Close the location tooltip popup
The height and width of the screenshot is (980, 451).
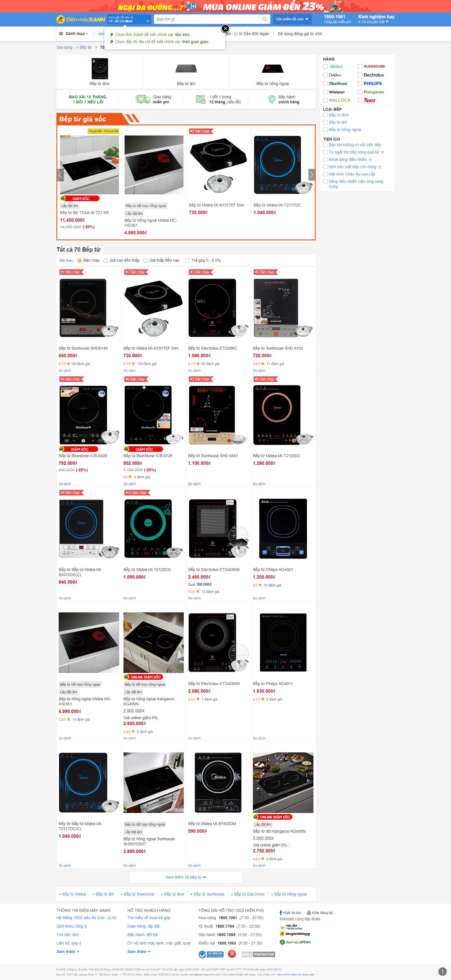(x=225, y=28)
